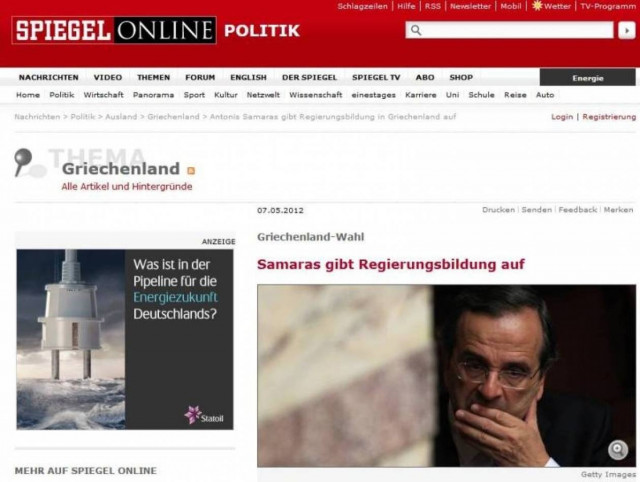Open the Energie dark tab
The image size is (640, 482).
(x=587, y=78)
